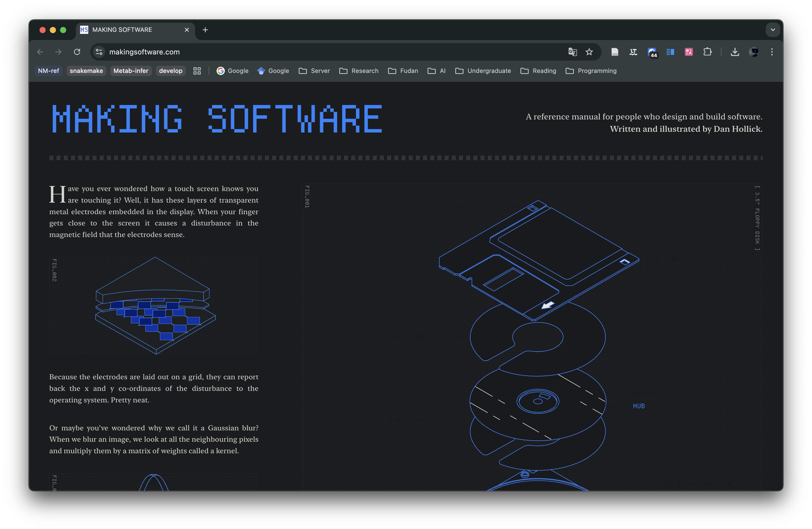Expand the Programming bookmarks folder
The width and height of the screenshot is (812, 529).
tap(591, 71)
